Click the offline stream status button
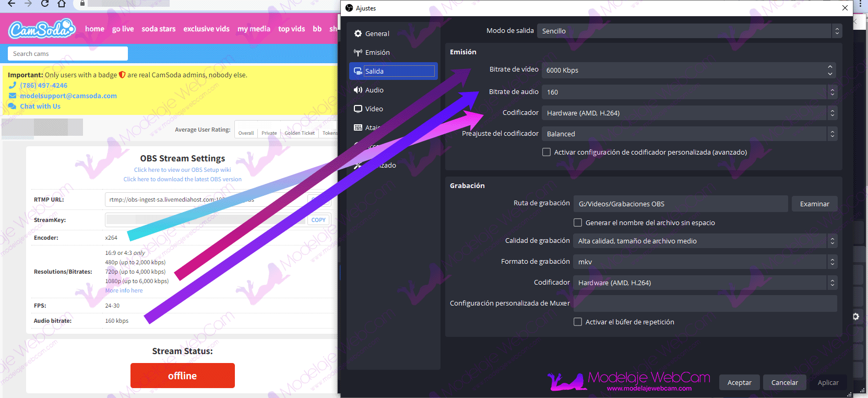This screenshot has width=868, height=398. [182, 376]
